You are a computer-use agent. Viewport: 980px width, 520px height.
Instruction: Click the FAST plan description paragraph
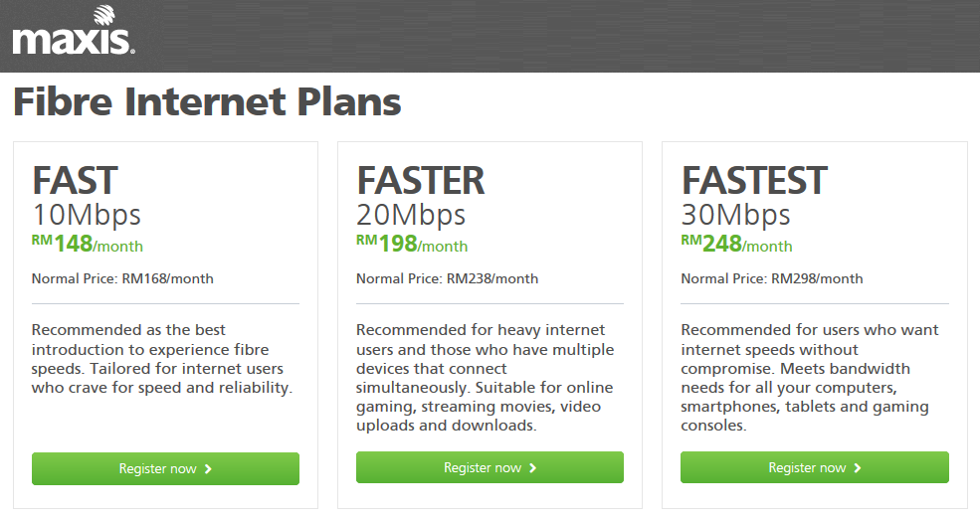162,359
